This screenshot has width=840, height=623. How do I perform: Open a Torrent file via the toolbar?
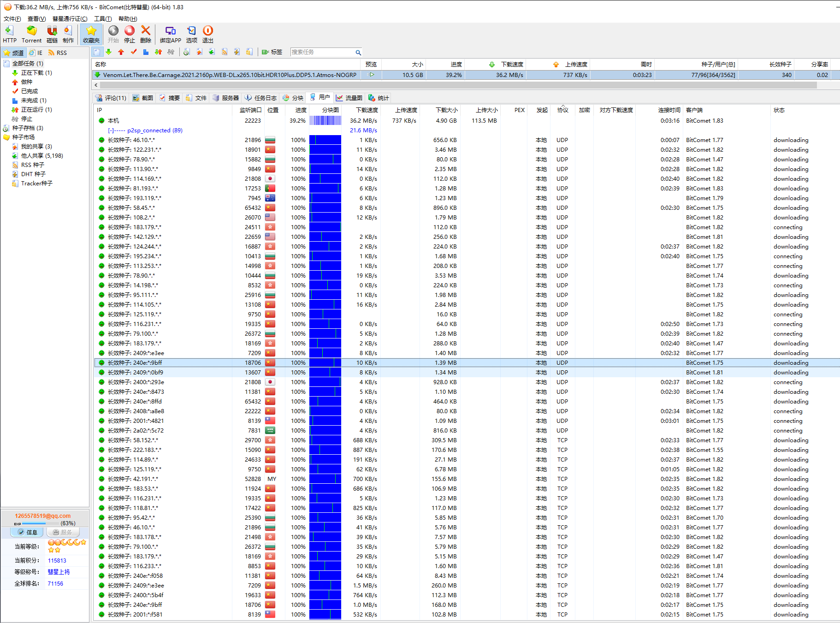31,35
